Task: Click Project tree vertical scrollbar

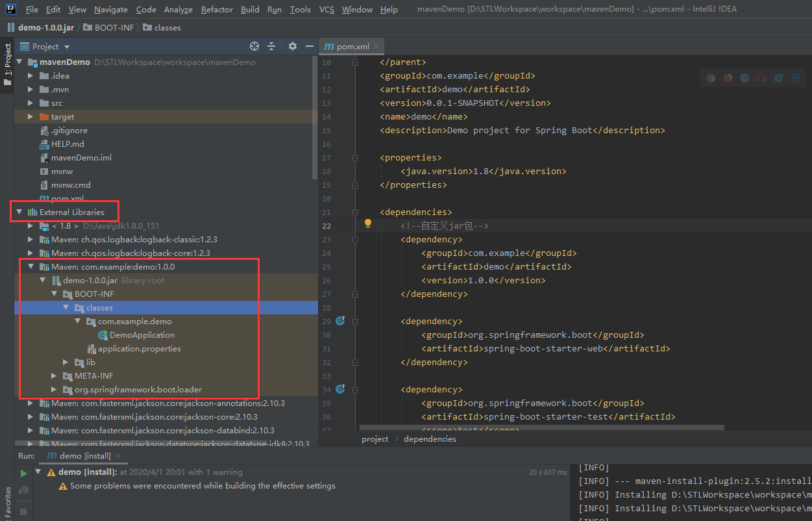Action: (315, 119)
